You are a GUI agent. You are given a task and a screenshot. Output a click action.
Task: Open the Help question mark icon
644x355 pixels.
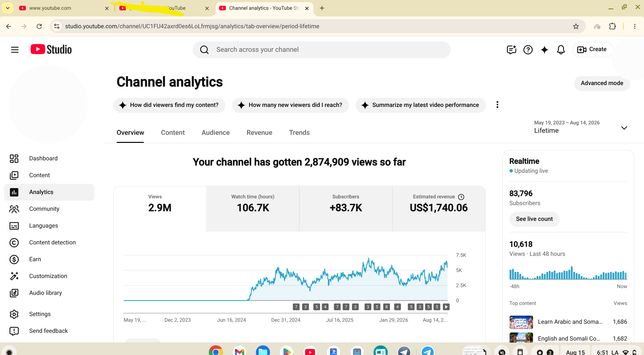coord(528,50)
